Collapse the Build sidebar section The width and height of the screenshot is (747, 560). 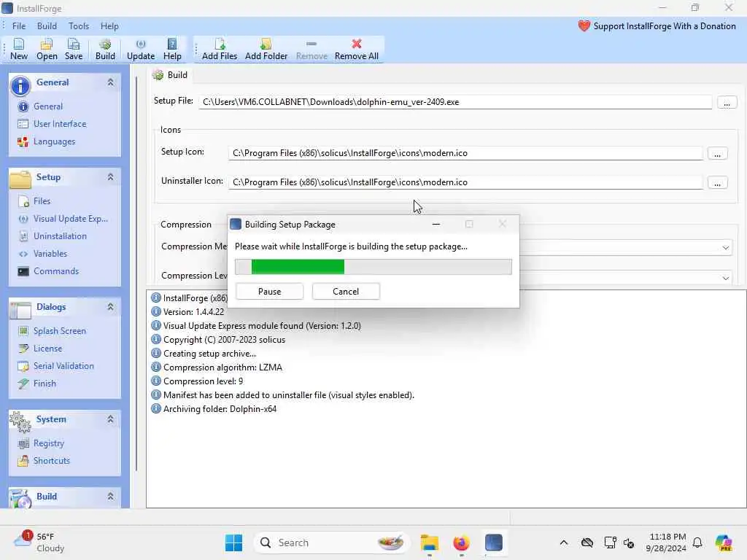tap(111, 496)
